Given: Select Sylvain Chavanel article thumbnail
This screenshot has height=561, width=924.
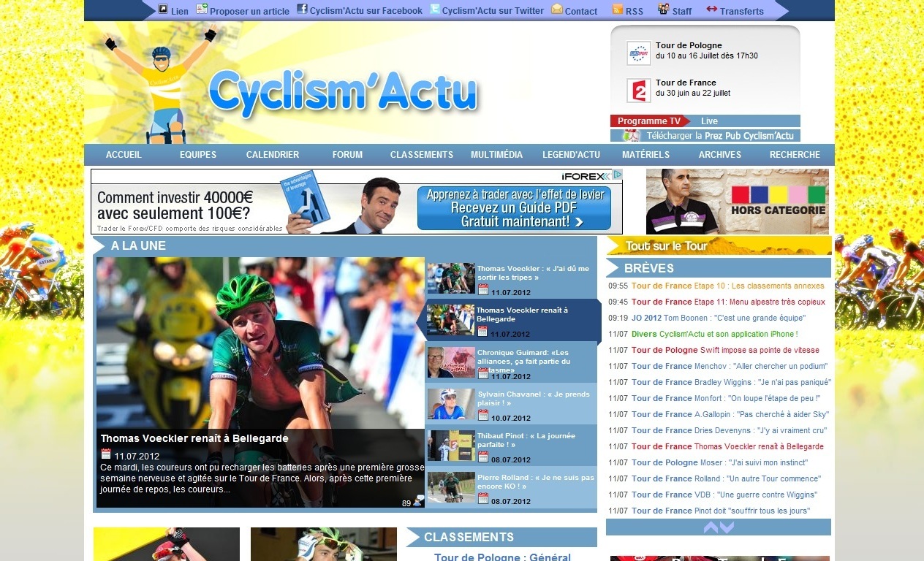Looking at the screenshot, I should pyautogui.click(x=451, y=404).
